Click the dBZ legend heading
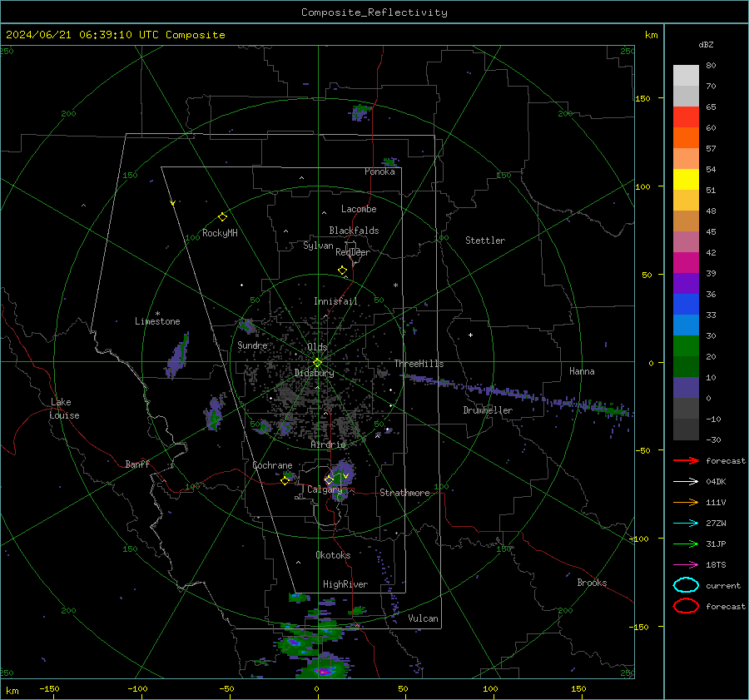The height and width of the screenshot is (700, 749). (706, 45)
